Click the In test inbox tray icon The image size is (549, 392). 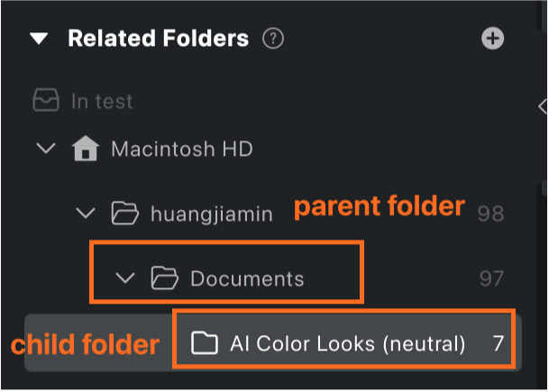coord(46,100)
